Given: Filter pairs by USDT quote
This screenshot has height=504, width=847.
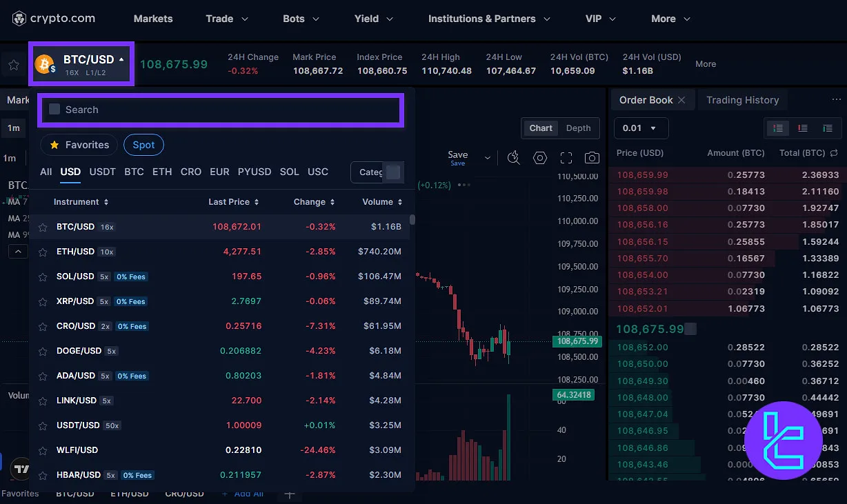Looking at the screenshot, I should 103,172.
